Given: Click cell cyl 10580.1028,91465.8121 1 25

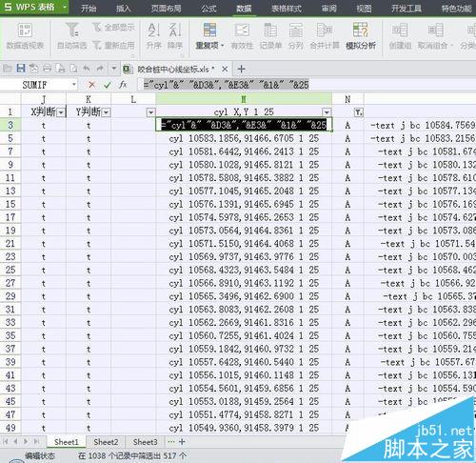Looking at the screenshot, I should click(x=244, y=165).
